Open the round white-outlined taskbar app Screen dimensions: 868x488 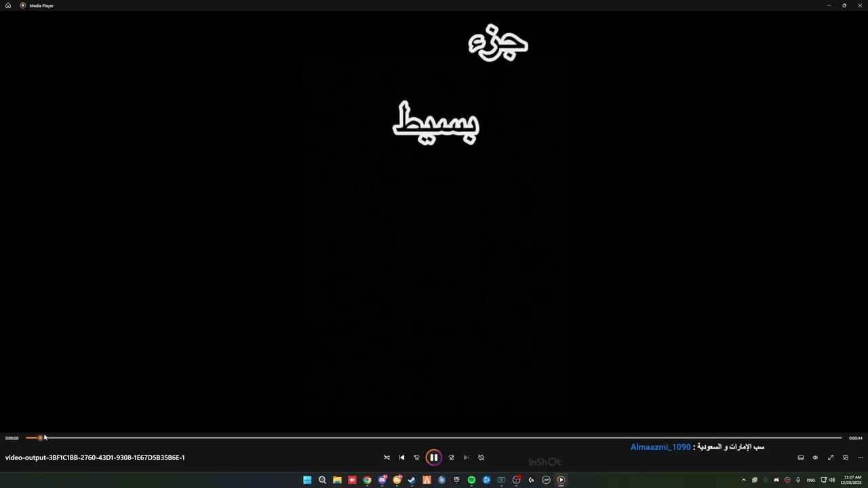pyautogui.click(x=546, y=480)
